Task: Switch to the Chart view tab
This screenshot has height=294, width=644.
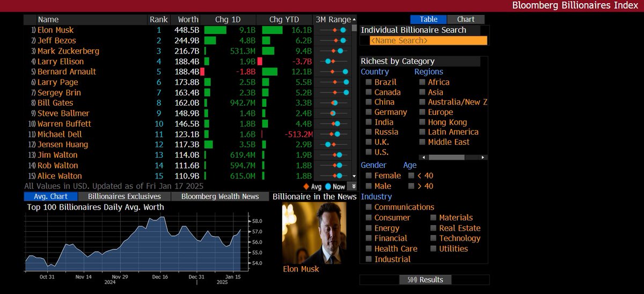Action: click(465, 19)
